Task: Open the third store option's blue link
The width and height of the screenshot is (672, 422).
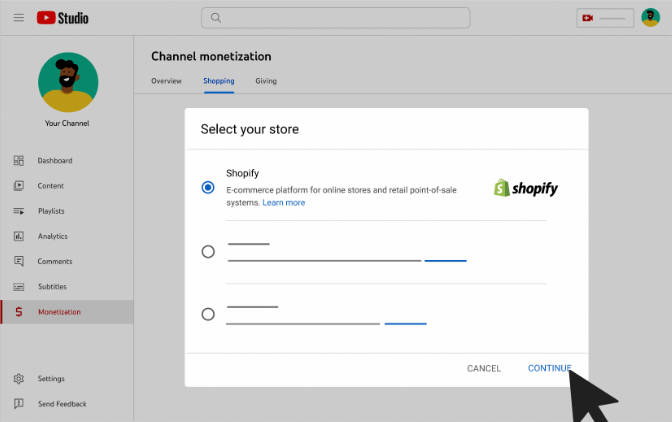Action: 405,324
